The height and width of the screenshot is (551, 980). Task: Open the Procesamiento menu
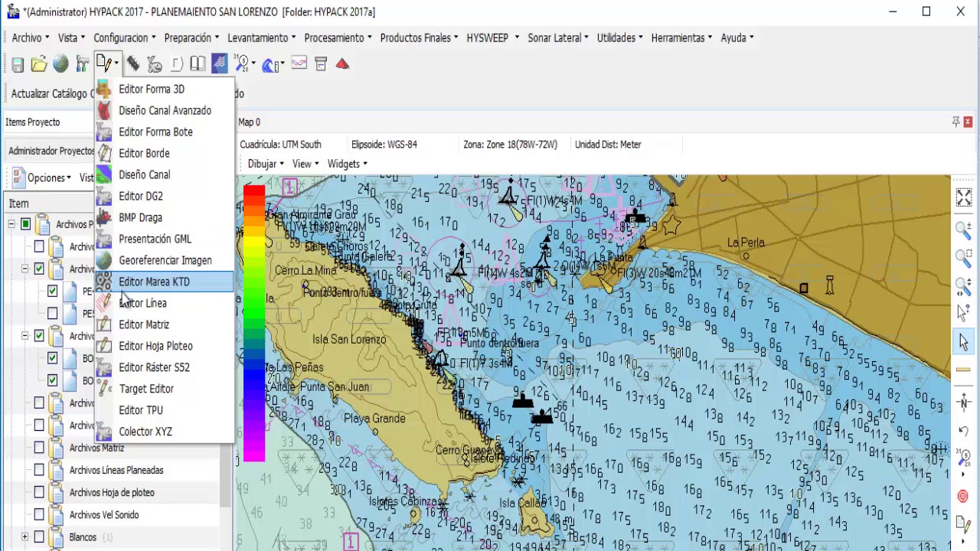(338, 37)
